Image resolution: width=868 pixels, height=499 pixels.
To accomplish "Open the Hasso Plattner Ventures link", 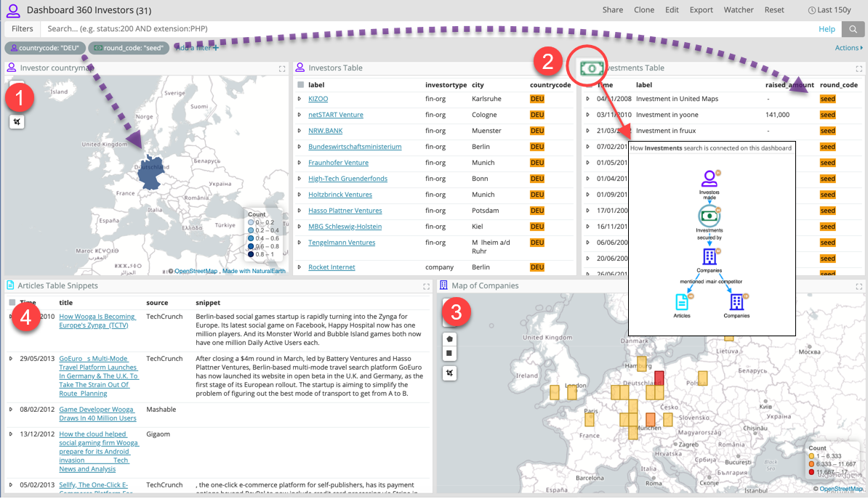I will (345, 211).
